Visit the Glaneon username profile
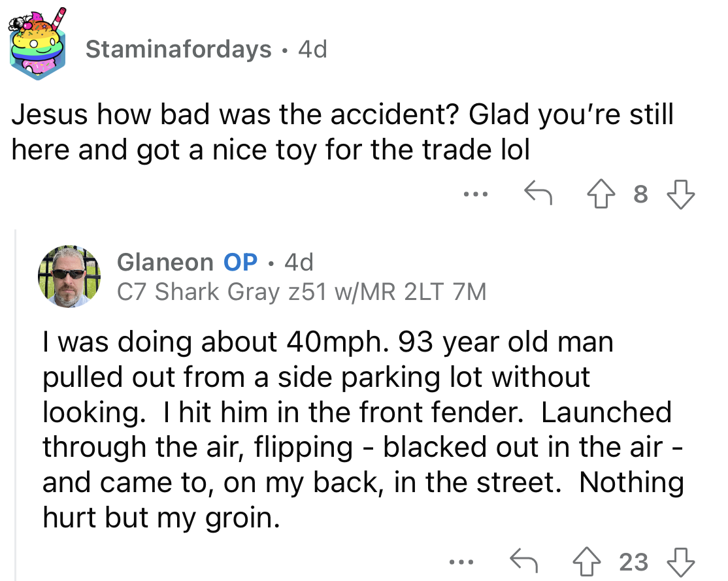 [165, 262]
